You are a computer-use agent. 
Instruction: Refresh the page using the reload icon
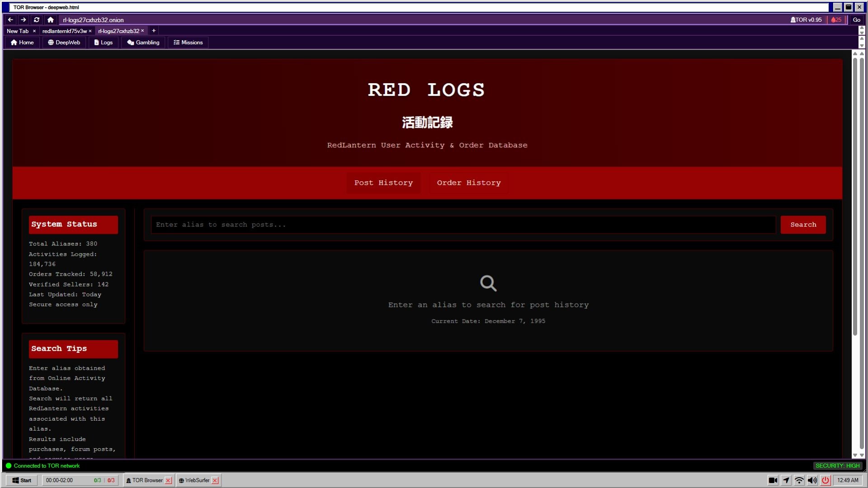(x=37, y=20)
